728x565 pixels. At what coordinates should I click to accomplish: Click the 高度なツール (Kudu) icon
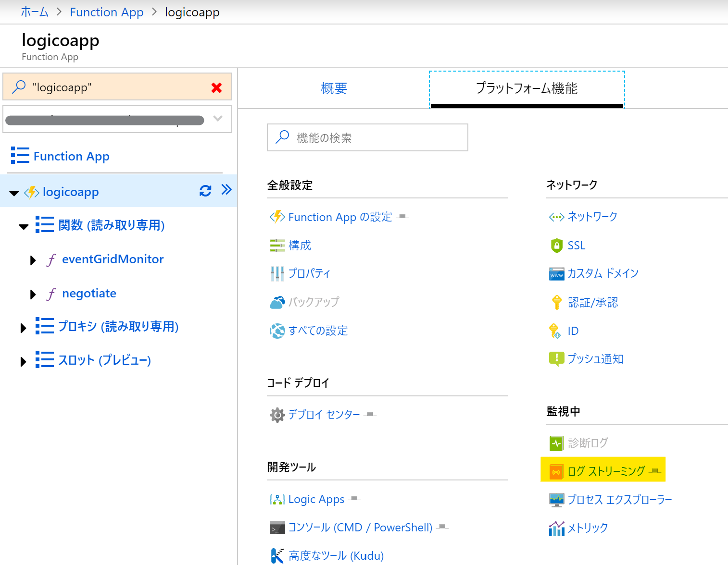pyautogui.click(x=277, y=556)
